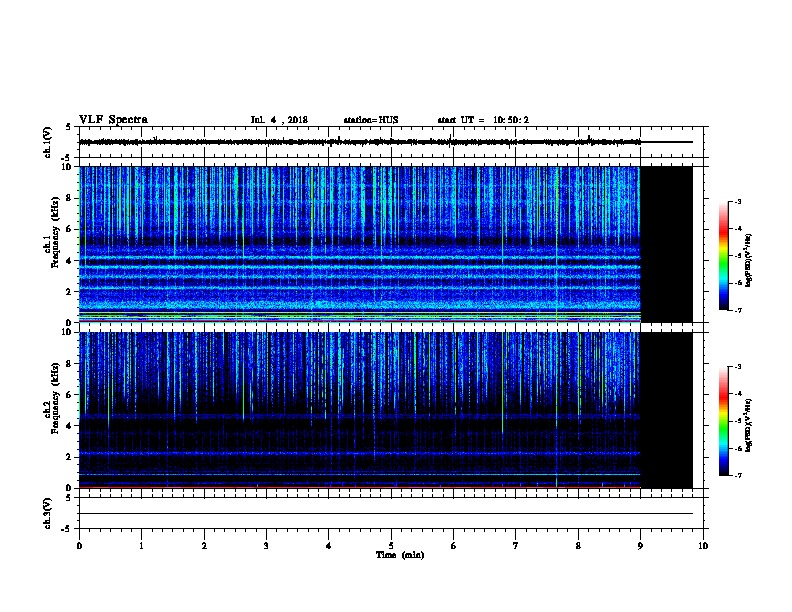The image size is (792, 612).
Task: Click the ch.2 frequency tick label "6"
Action: pyautogui.click(x=70, y=395)
